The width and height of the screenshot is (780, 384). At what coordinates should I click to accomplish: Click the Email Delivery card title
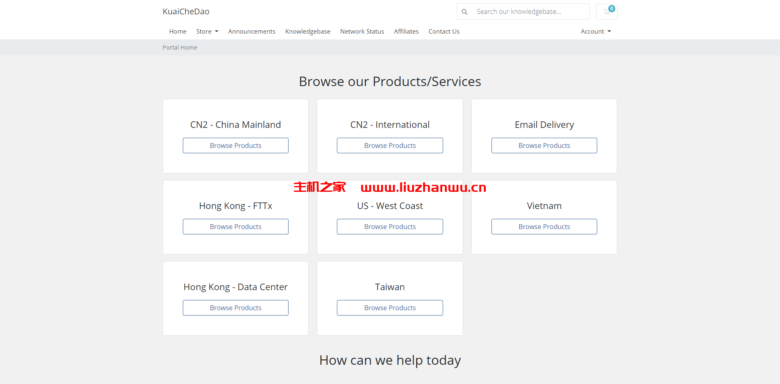click(544, 125)
